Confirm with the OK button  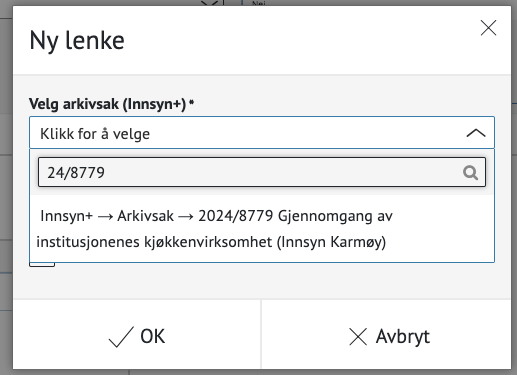pos(137,336)
